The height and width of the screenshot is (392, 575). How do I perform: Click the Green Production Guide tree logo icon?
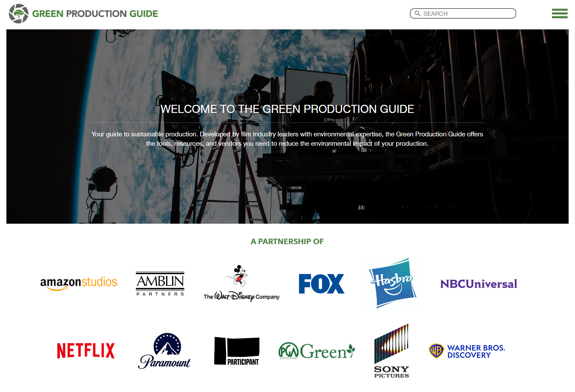[x=19, y=14]
